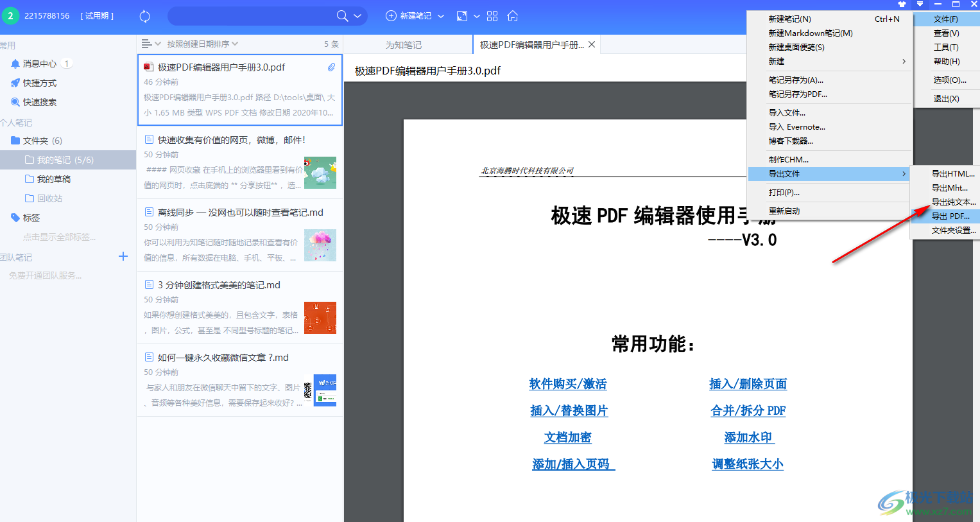Click the 软件购买/激活 link
The height and width of the screenshot is (522, 980).
coord(568,384)
